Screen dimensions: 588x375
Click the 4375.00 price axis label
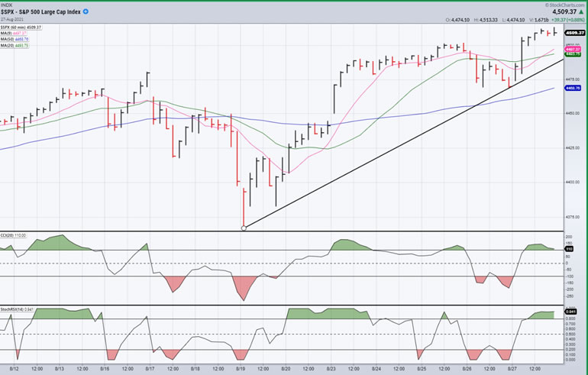click(572, 217)
